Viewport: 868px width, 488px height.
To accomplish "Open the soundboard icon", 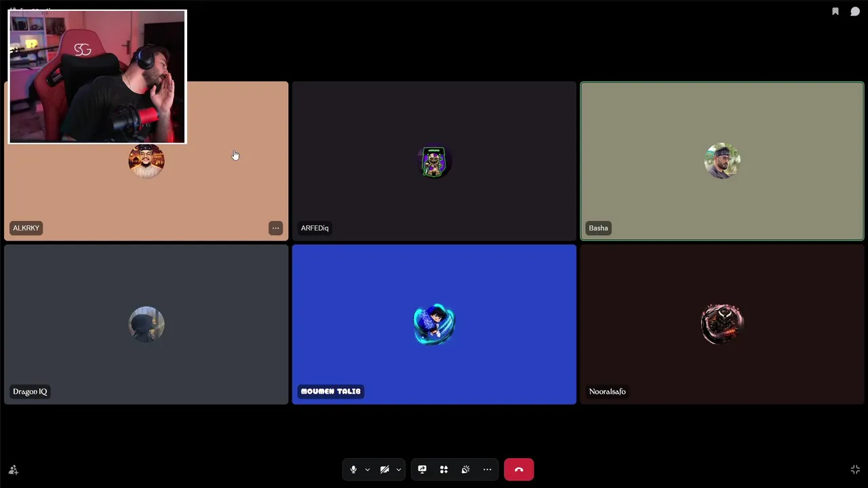I will 465,470.
